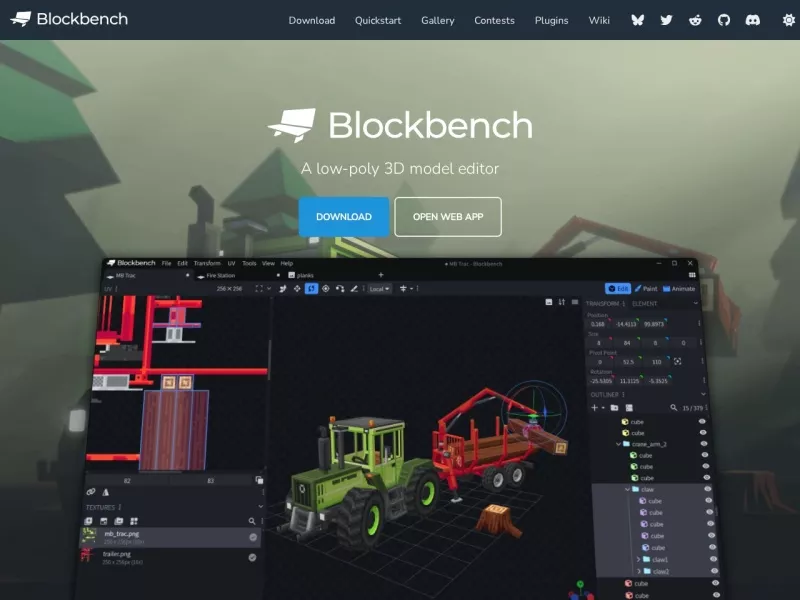The image size is (800, 600).
Task: Open the viewport hamburger menu icon
Action: pos(575,302)
